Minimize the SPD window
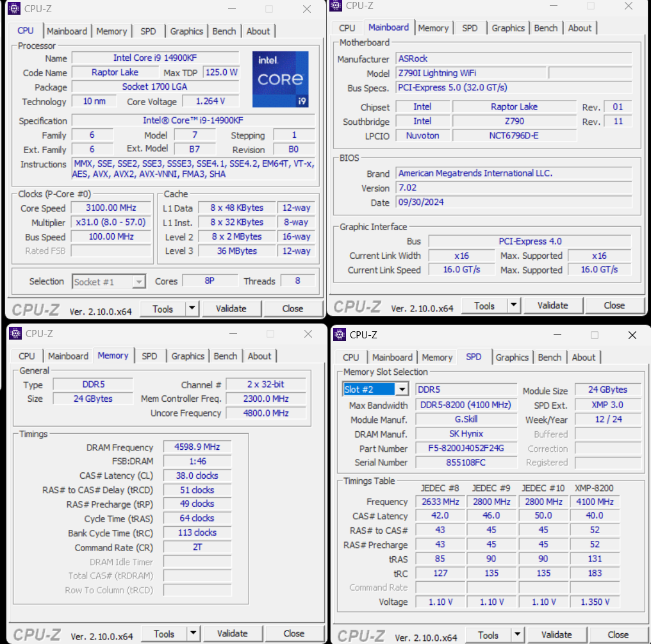Viewport: 651px width, 644px height. [x=557, y=335]
